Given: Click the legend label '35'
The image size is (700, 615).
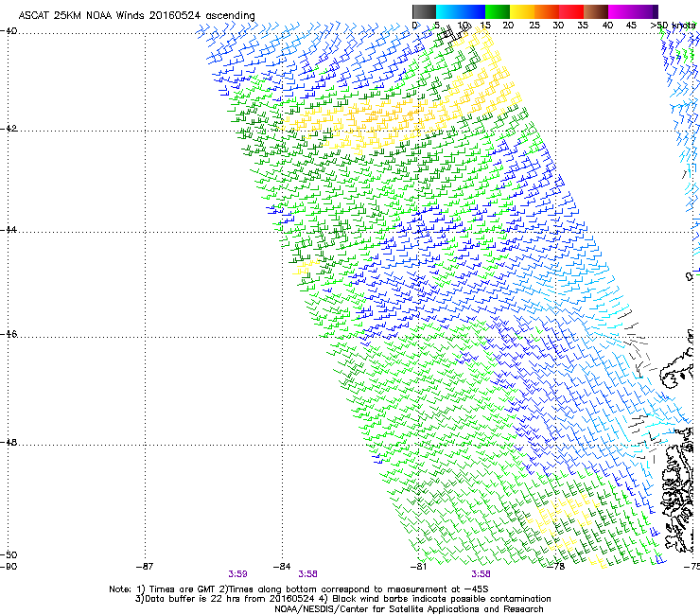Looking at the screenshot, I should 583,26.
